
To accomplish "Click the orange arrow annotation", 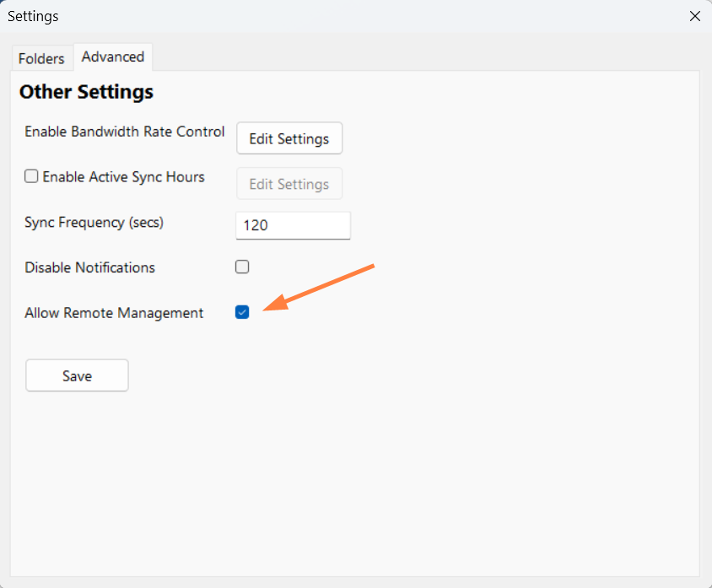I will pos(319,288).
